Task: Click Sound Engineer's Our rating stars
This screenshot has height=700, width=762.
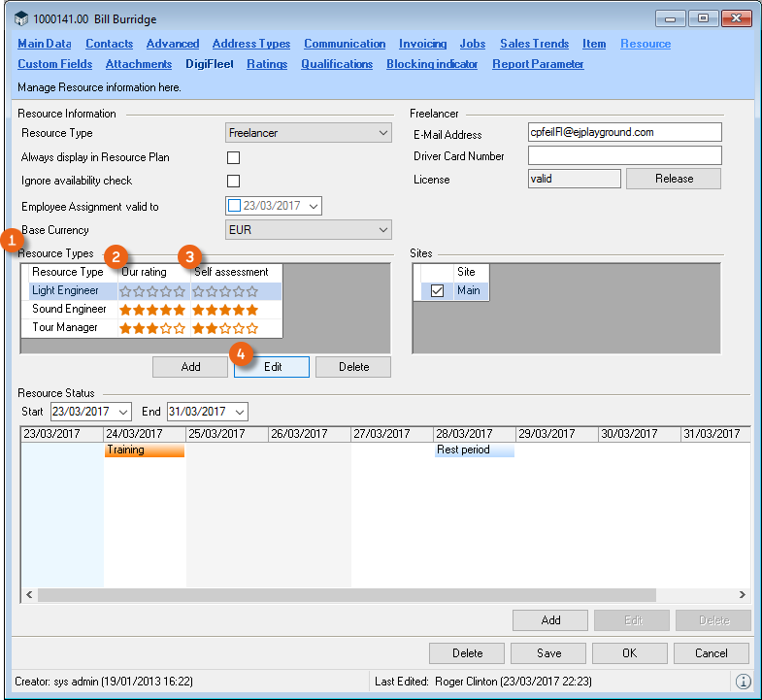Action: [151, 310]
